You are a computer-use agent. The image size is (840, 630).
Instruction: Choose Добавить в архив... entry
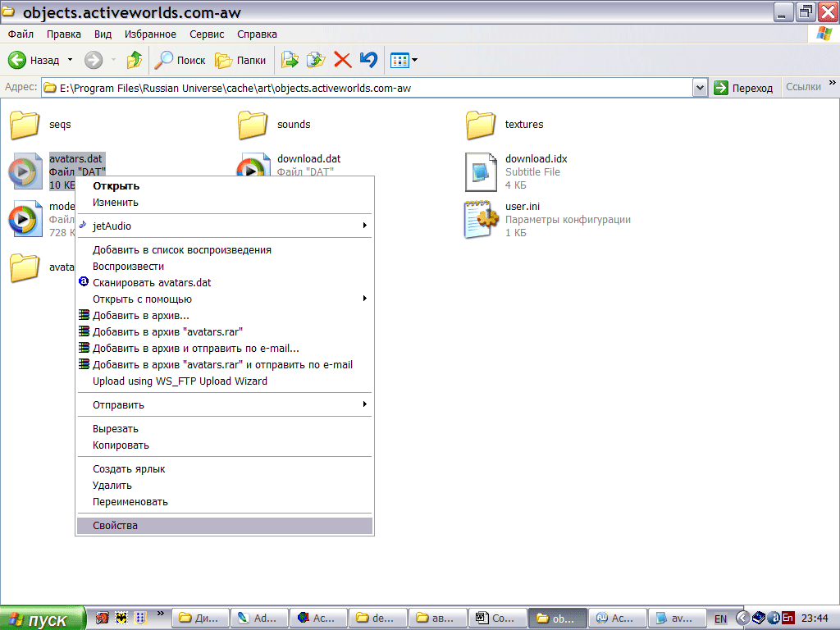225,316
